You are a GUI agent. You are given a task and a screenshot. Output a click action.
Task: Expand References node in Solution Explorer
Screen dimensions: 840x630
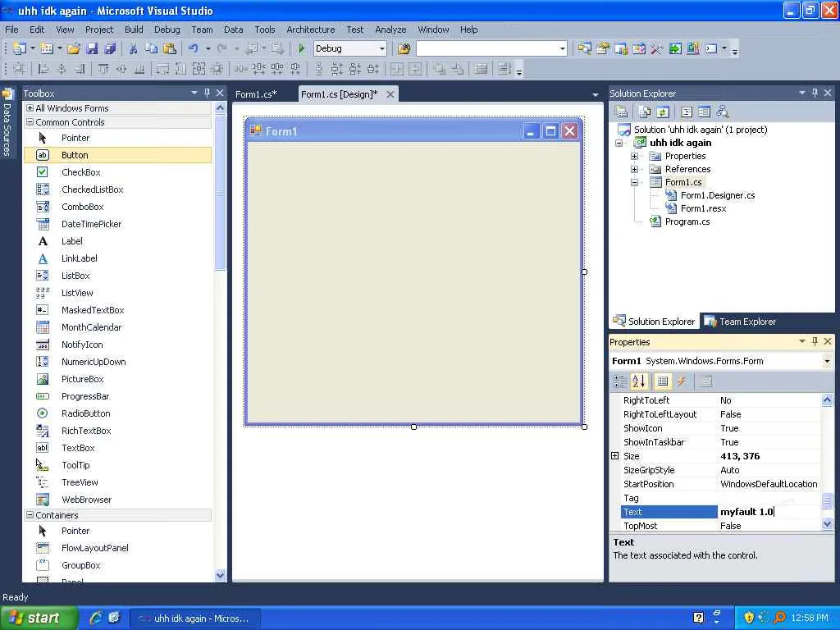click(634, 169)
